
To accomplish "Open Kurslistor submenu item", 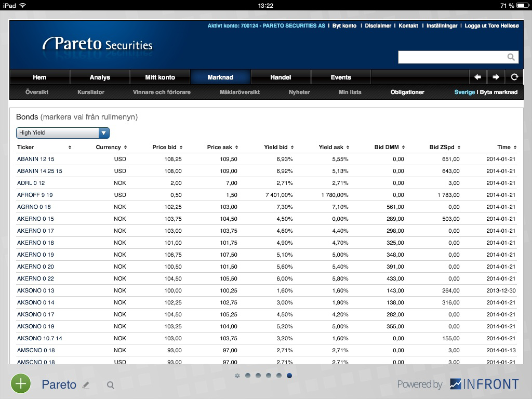I will pyautogui.click(x=90, y=92).
